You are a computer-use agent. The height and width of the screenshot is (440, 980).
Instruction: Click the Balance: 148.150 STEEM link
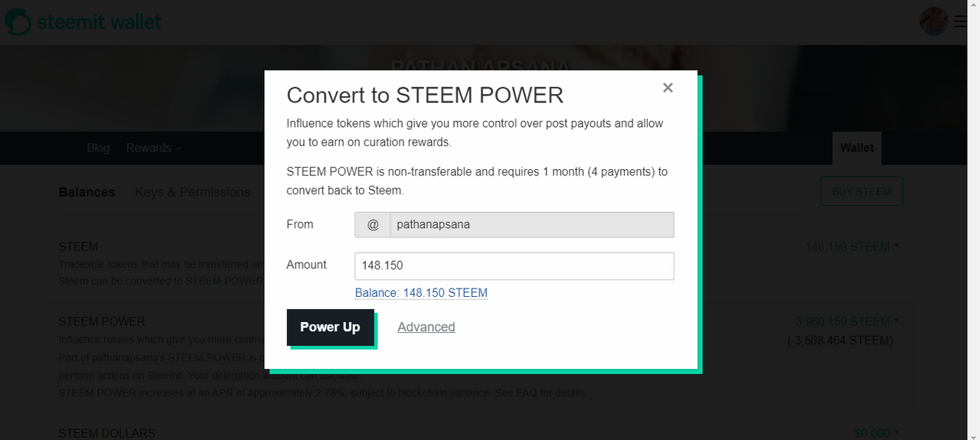pos(421,293)
